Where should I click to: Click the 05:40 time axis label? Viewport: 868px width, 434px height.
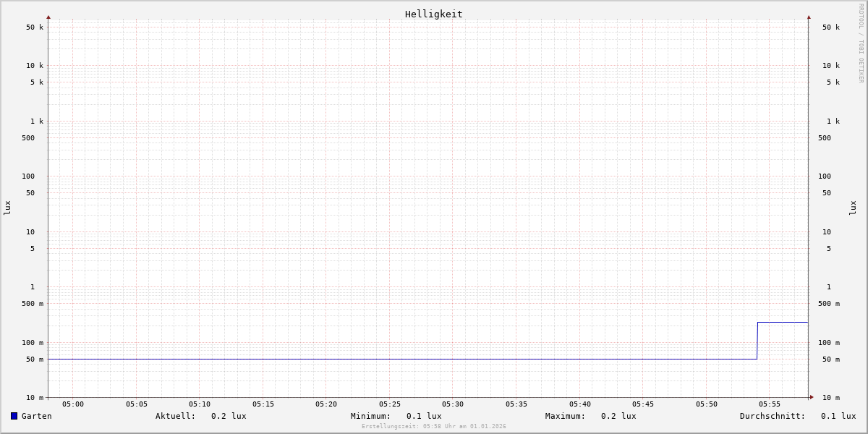(580, 404)
